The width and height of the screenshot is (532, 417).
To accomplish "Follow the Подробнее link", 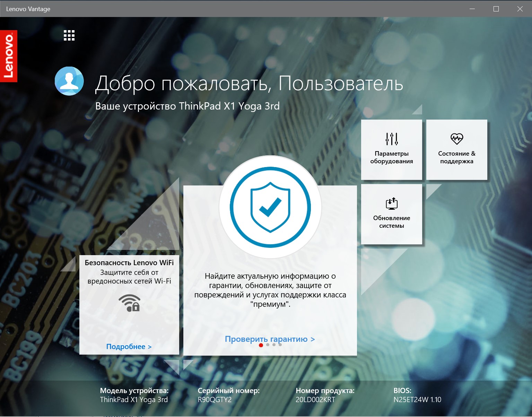I will coord(129,347).
